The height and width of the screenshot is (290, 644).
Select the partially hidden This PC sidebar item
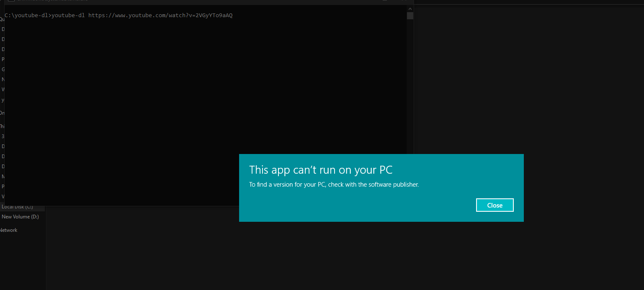2,126
